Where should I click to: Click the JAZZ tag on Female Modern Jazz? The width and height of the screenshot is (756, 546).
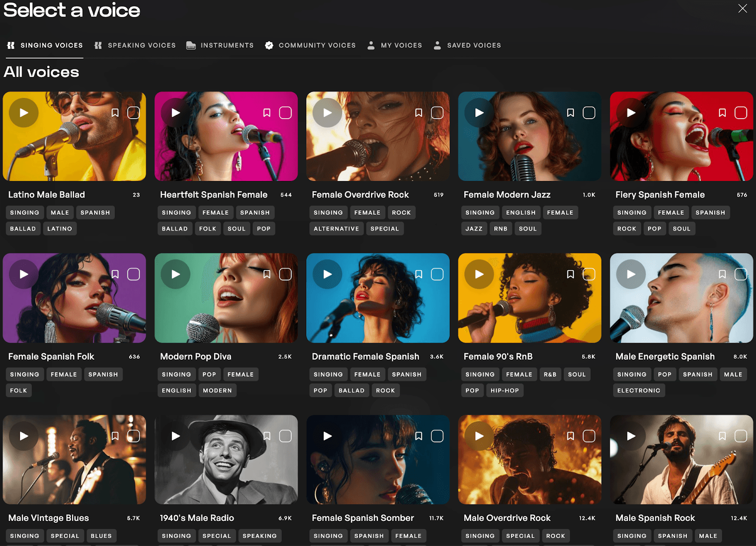pyautogui.click(x=474, y=229)
